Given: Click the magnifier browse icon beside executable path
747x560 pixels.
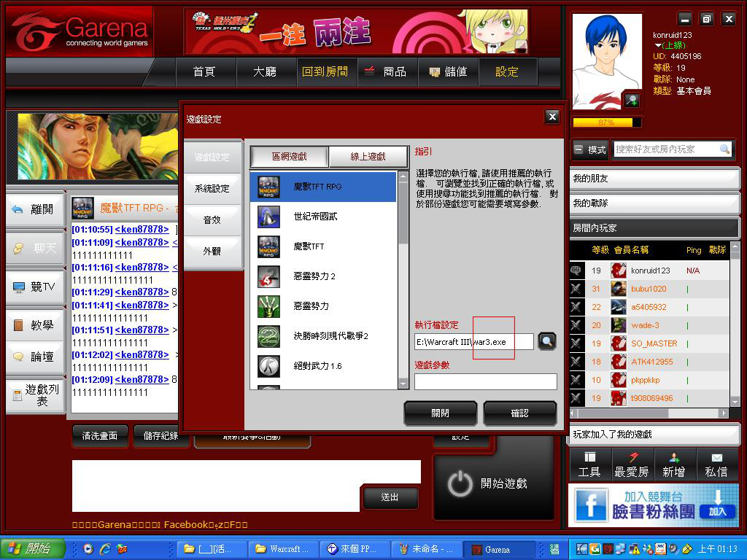Looking at the screenshot, I should (547, 341).
